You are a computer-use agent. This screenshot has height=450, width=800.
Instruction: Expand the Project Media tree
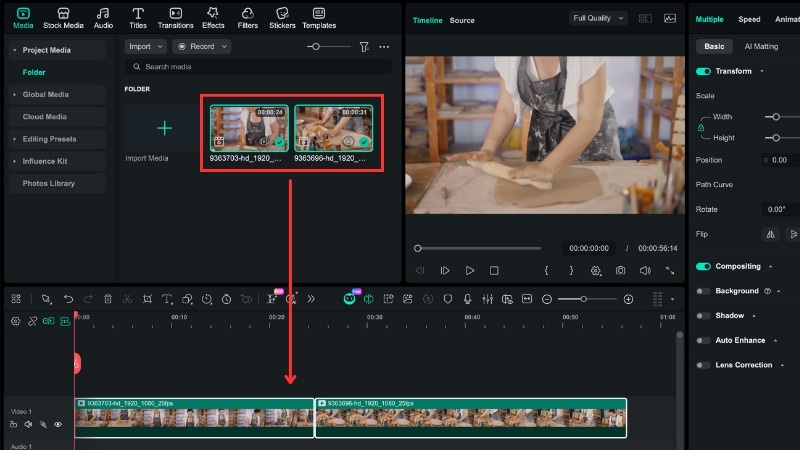tap(14, 50)
